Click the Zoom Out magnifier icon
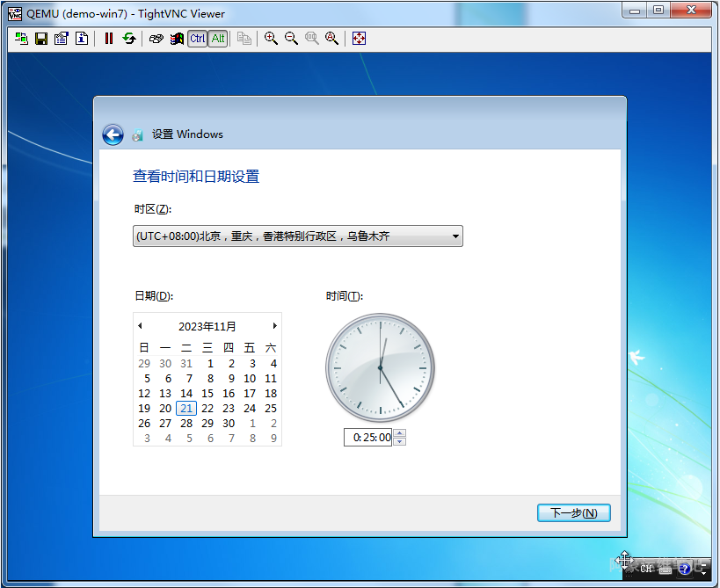The width and height of the screenshot is (720, 588). point(291,39)
